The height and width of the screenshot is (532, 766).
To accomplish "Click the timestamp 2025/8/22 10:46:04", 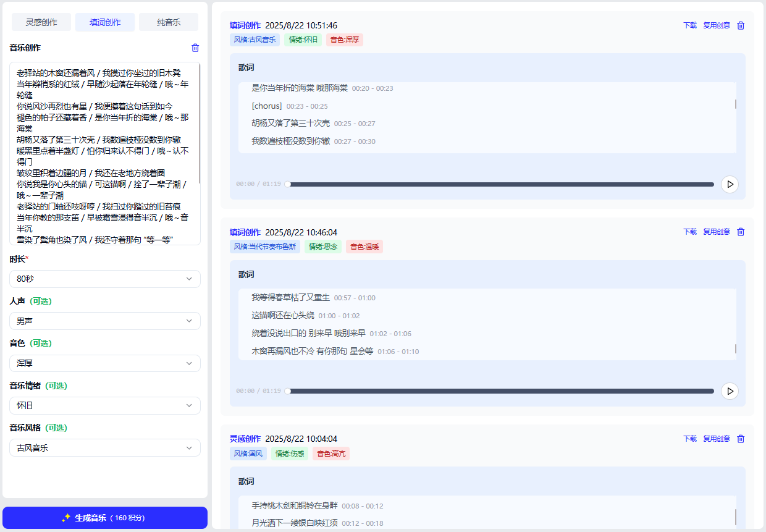I will [301, 232].
